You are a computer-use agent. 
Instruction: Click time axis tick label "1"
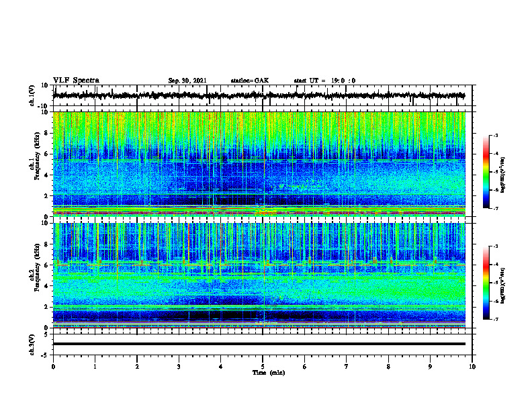click(x=95, y=367)
